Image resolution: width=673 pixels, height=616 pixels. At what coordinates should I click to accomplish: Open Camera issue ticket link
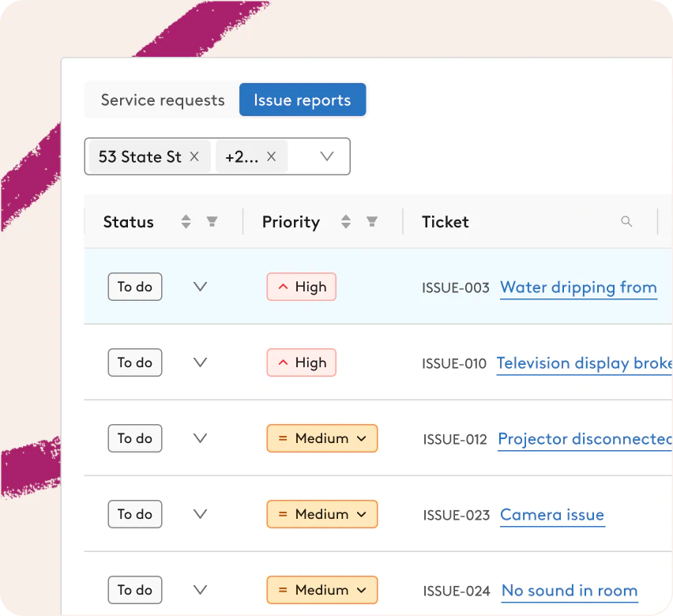[x=552, y=515]
